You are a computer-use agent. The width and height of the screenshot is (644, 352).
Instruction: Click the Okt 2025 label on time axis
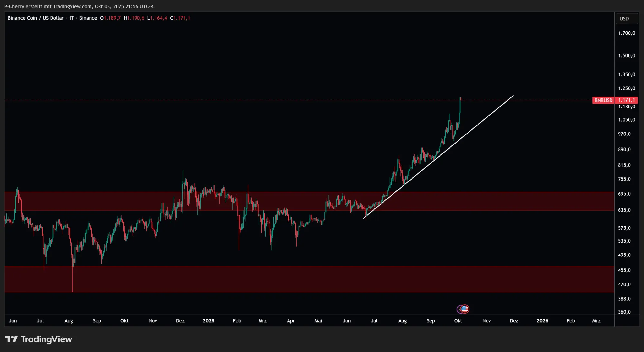click(x=458, y=321)
